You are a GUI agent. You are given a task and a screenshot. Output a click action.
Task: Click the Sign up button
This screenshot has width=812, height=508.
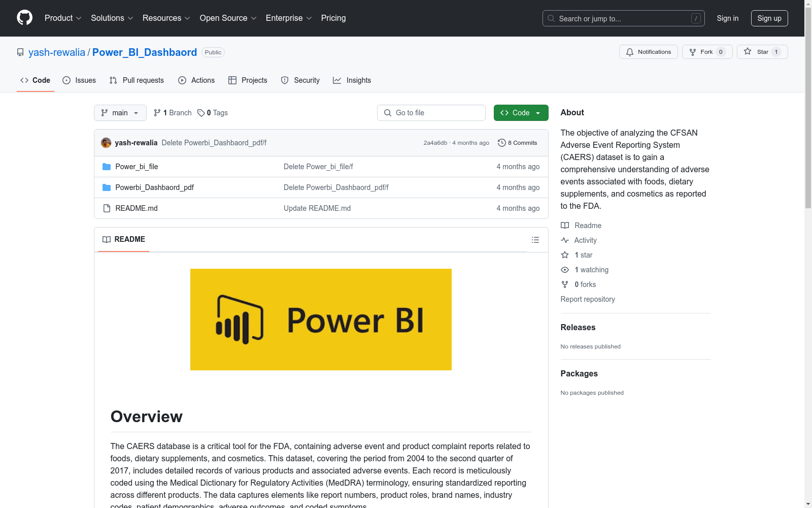click(769, 18)
